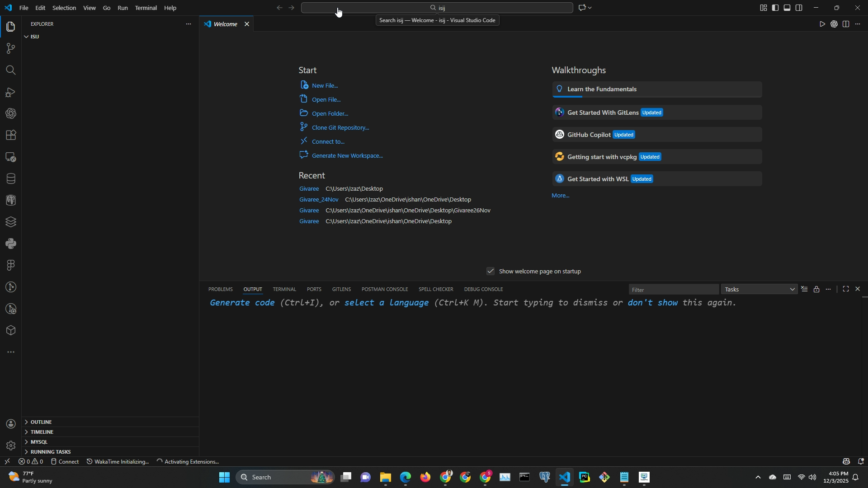This screenshot has height=488, width=868.
Task: Expand the Outline section
Action: pyautogui.click(x=41, y=422)
